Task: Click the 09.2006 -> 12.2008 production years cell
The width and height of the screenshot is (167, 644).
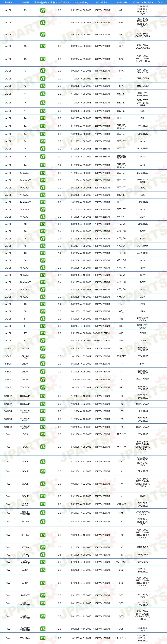Action: coord(81,496)
